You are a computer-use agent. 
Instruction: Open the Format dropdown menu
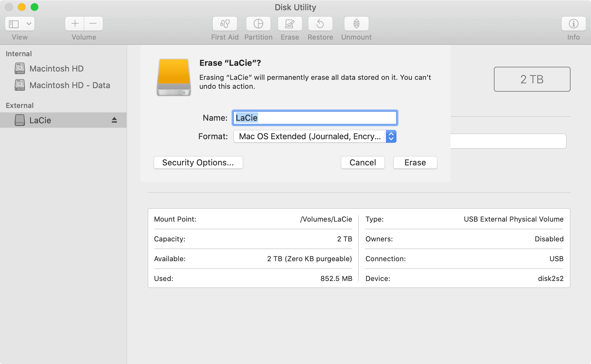315,136
